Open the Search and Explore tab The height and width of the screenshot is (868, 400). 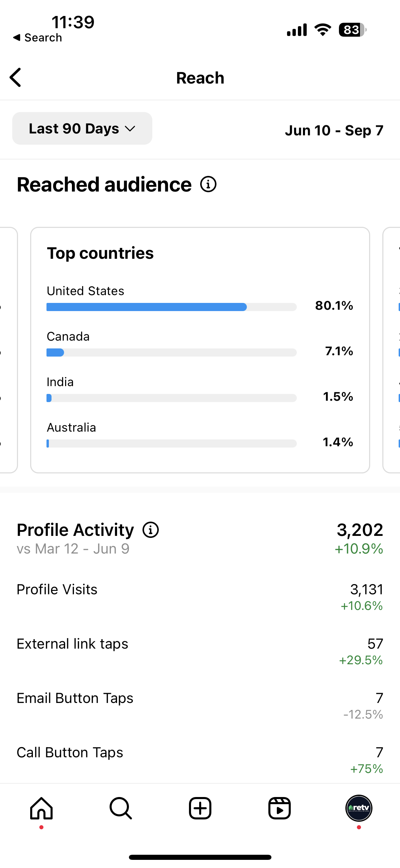tap(121, 808)
